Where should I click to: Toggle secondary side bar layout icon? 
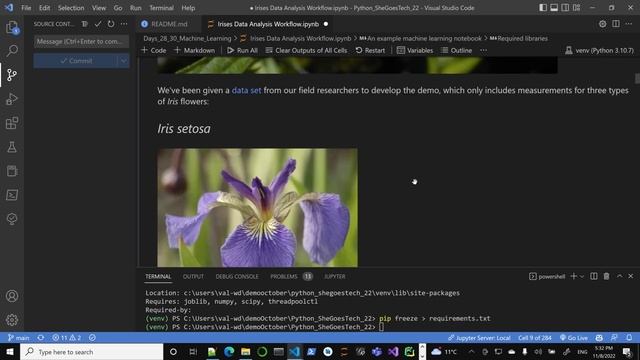[565, 8]
